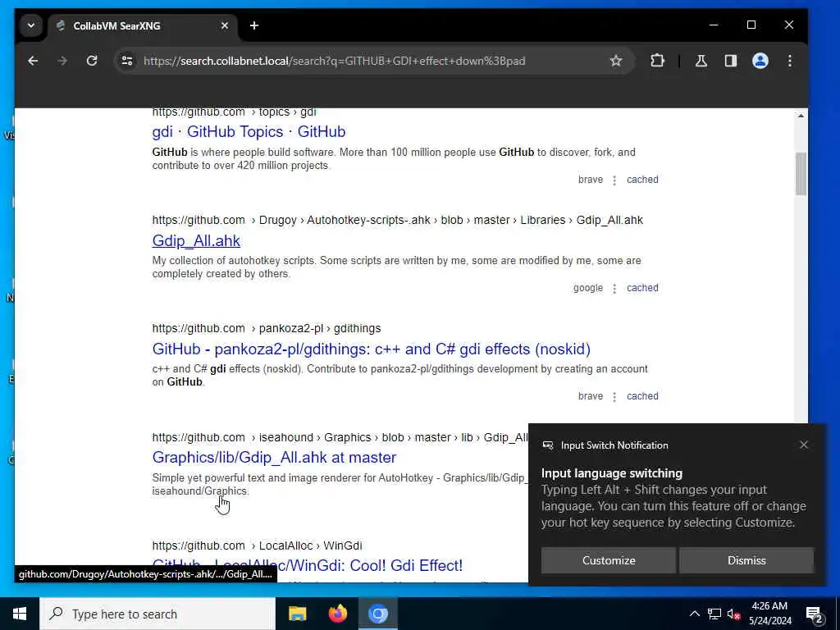Click the Chrome taskbar icon
The image size is (840, 630).
pyautogui.click(x=377, y=614)
